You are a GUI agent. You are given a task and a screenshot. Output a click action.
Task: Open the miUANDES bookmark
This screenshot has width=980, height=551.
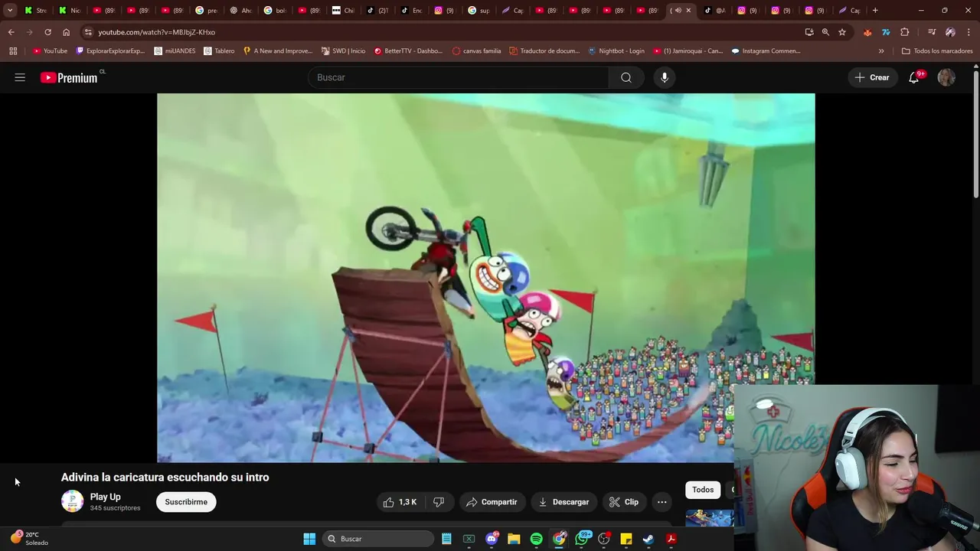[175, 51]
